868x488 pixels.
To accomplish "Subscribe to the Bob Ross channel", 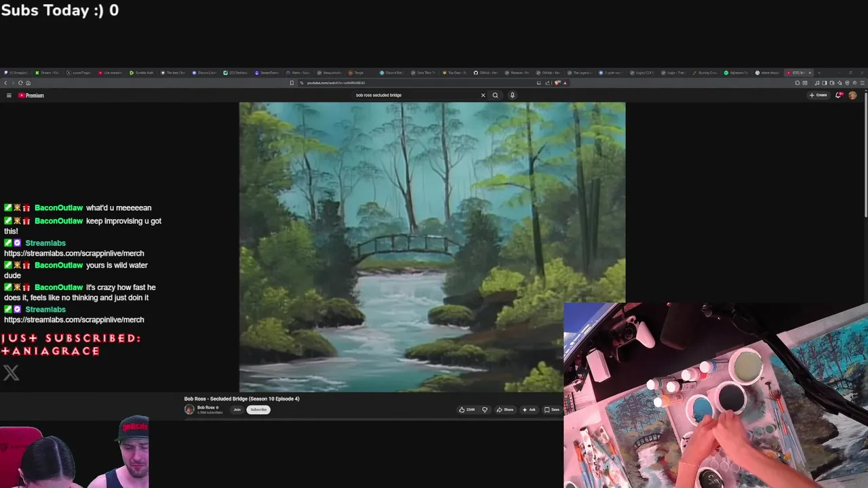I will pos(258,409).
